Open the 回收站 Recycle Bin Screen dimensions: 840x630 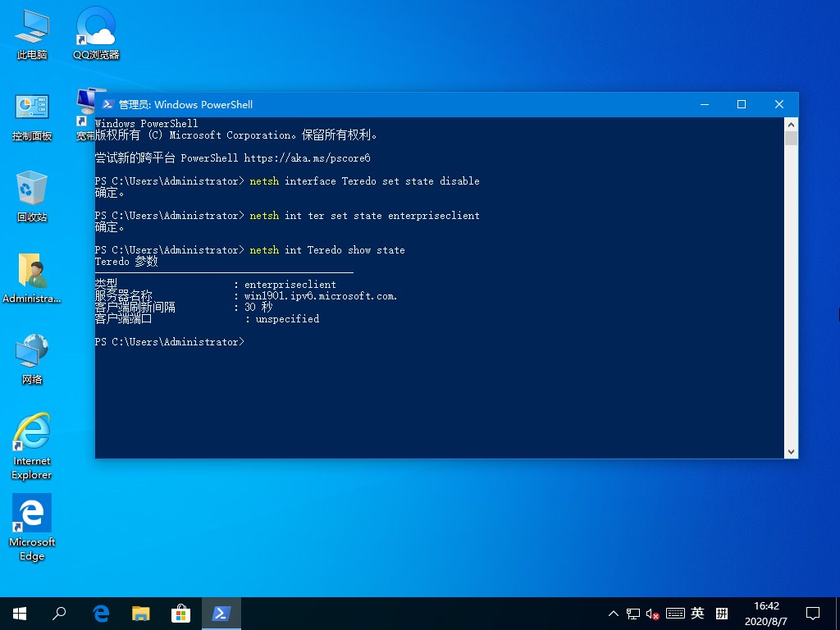click(x=30, y=190)
